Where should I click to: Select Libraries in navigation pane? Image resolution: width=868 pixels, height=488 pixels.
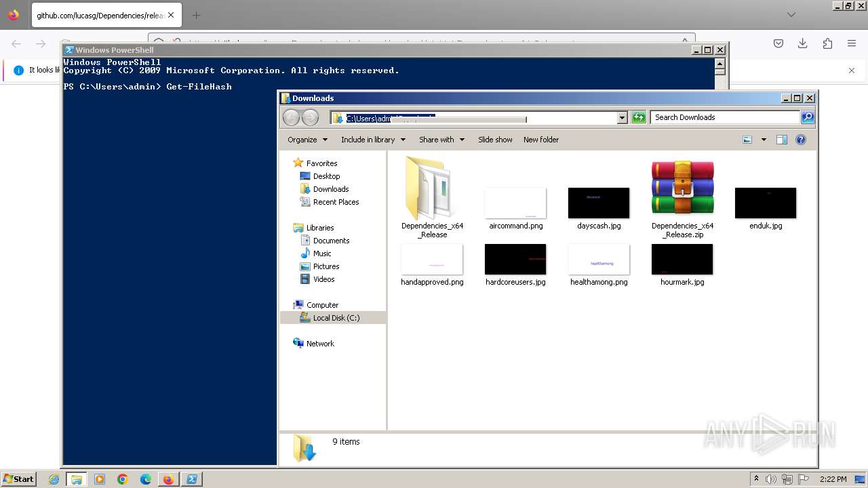click(x=320, y=228)
